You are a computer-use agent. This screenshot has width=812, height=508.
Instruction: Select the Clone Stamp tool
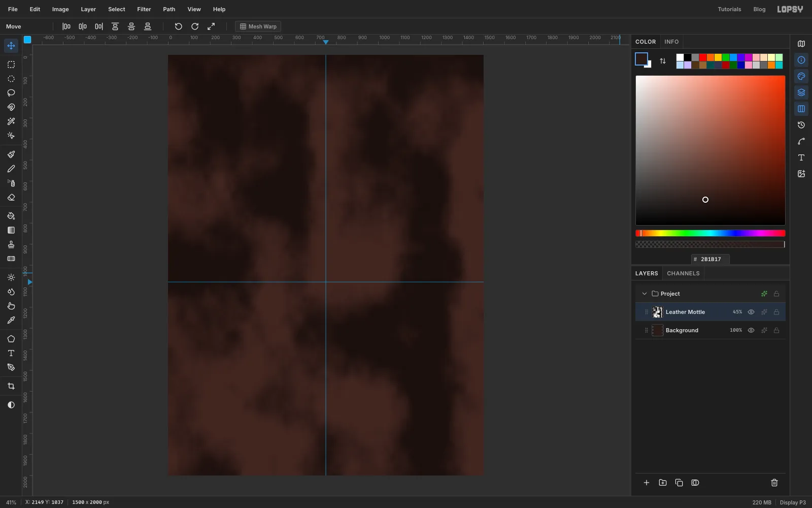pyautogui.click(x=11, y=244)
